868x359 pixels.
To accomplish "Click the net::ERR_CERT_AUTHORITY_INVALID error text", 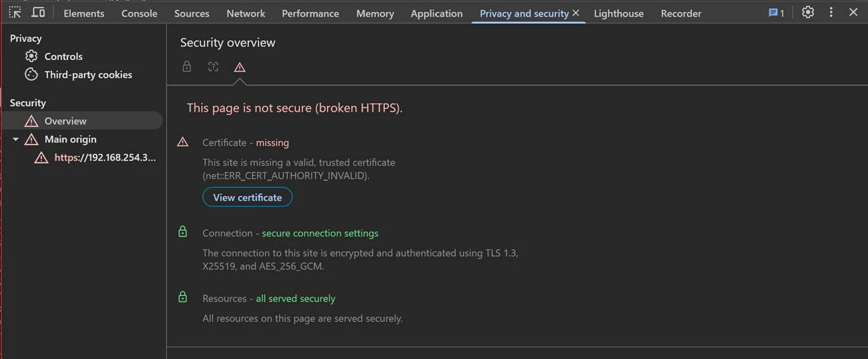I will tap(286, 176).
